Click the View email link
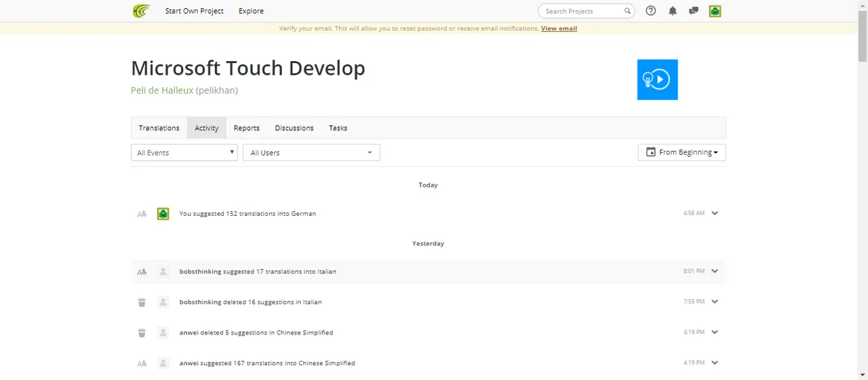 click(559, 28)
